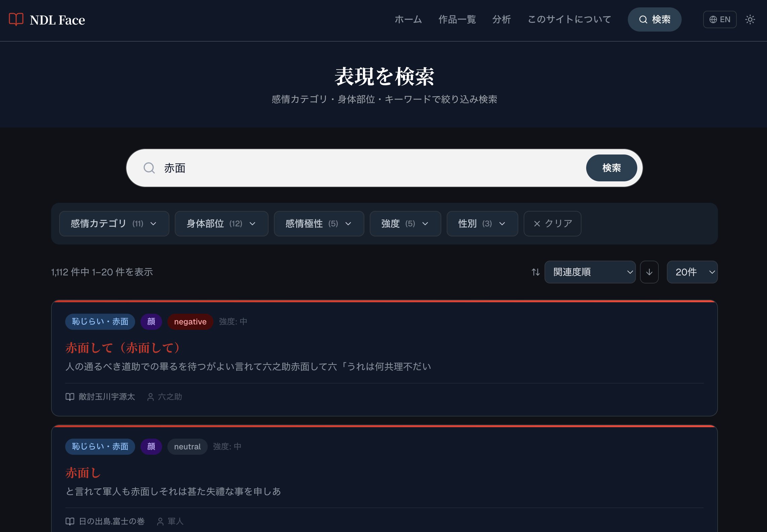
Task: Select the character name 軍人
Action: pyautogui.click(x=176, y=522)
